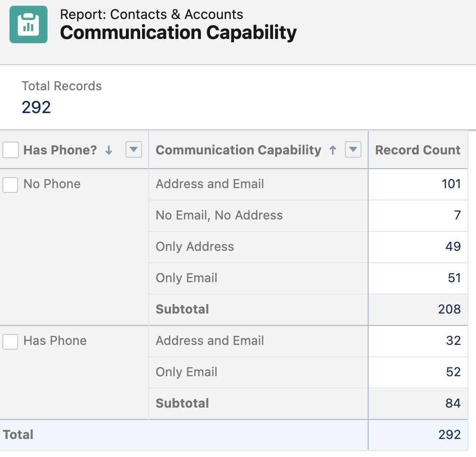Click the Has Phone Address and Email count 32
476x457 pixels.
[453, 341]
